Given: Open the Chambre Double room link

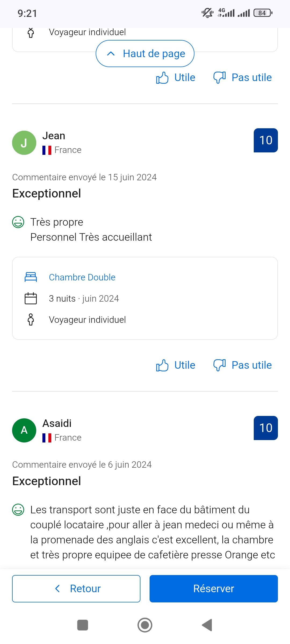Looking at the screenshot, I should [x=82, y=277].
